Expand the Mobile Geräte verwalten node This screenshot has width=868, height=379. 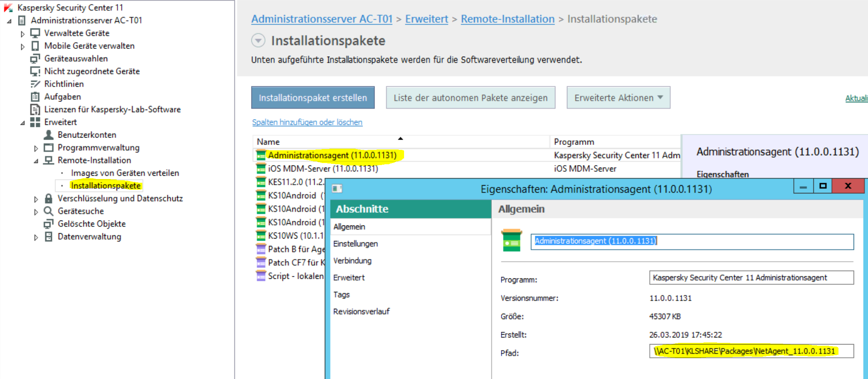coord(23,46)
